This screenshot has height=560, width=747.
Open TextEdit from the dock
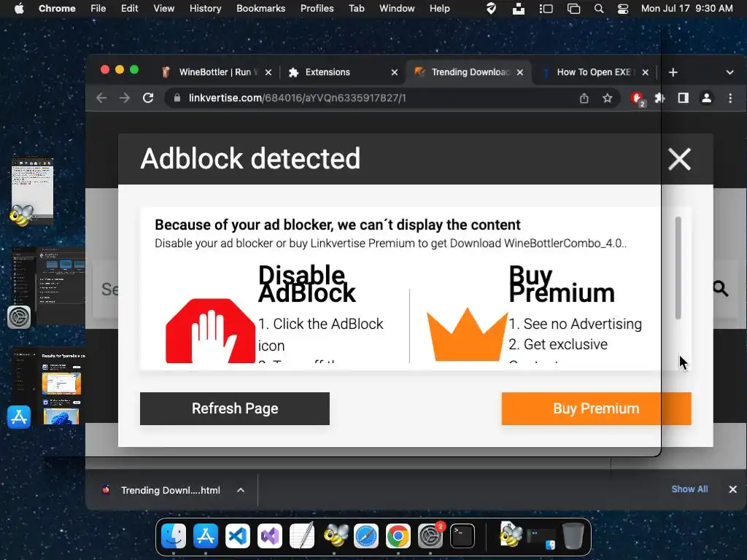301,536
